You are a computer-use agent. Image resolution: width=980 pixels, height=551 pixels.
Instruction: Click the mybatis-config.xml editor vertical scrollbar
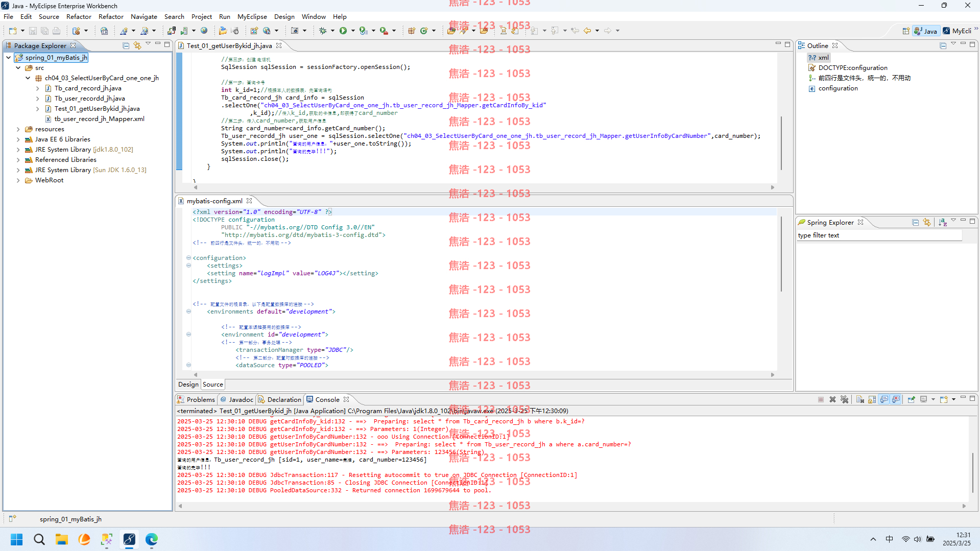click(x=781, y=254)
